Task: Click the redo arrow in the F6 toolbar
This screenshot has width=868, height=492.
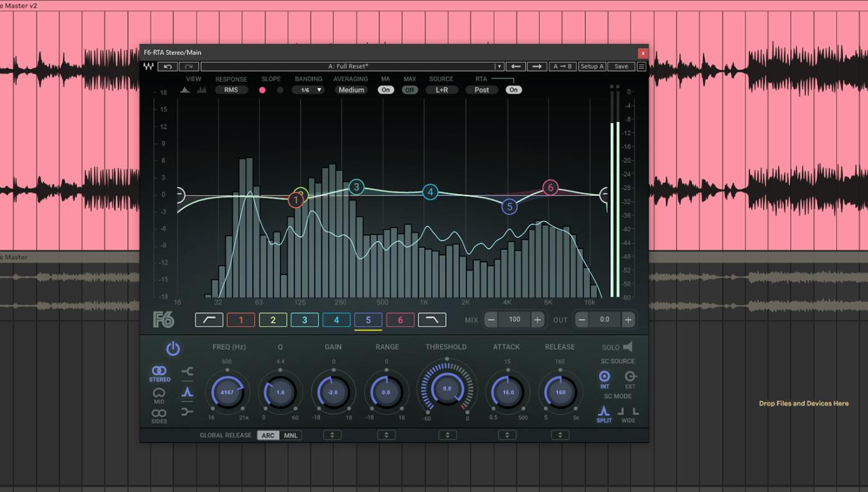Action: tap(189, 67)
